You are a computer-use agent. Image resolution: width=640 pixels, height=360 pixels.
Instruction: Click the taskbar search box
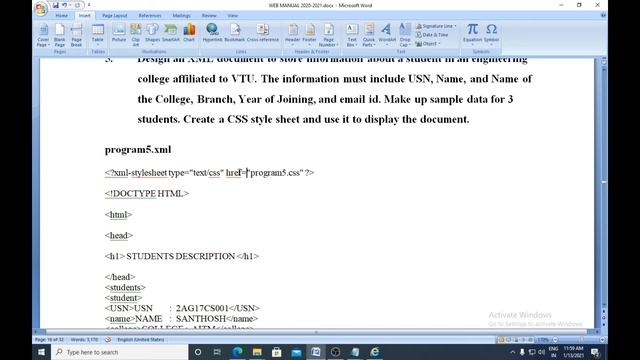coord(120,352)
